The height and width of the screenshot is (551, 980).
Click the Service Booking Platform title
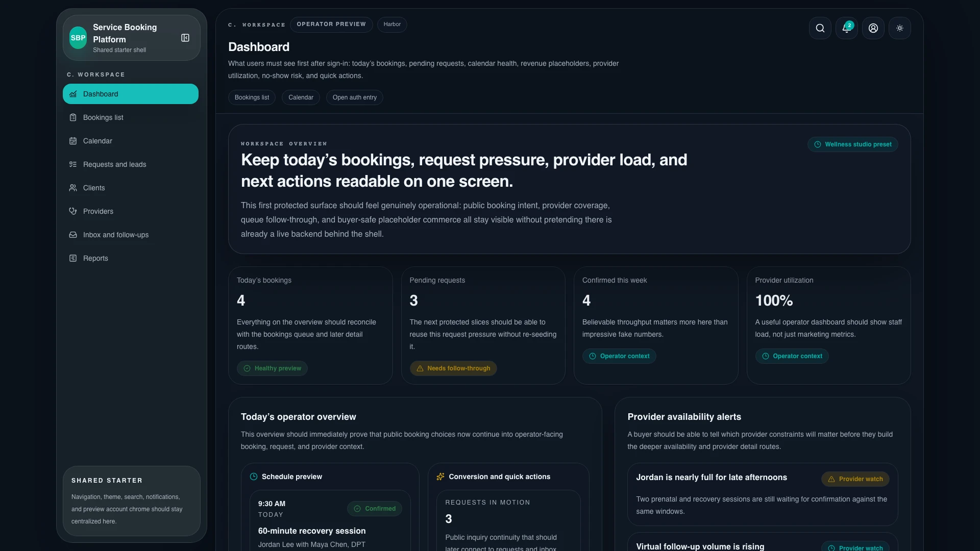click(125, 33)
